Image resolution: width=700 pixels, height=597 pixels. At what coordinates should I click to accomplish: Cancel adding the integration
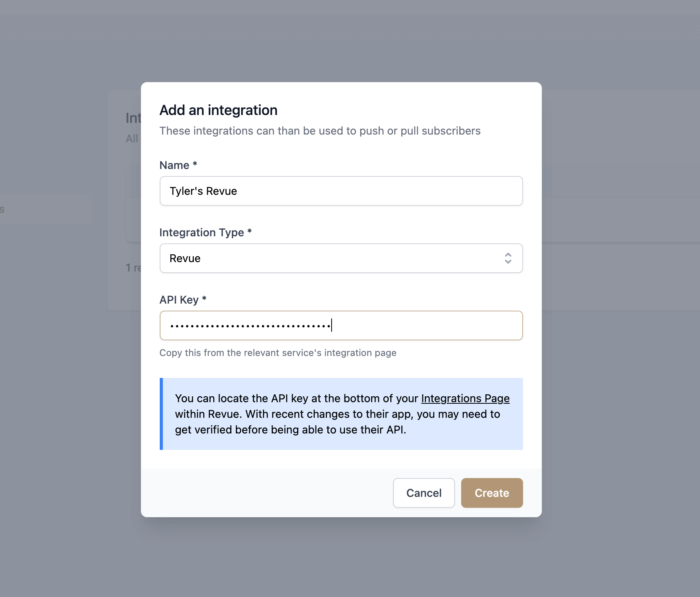click(424, 493)
